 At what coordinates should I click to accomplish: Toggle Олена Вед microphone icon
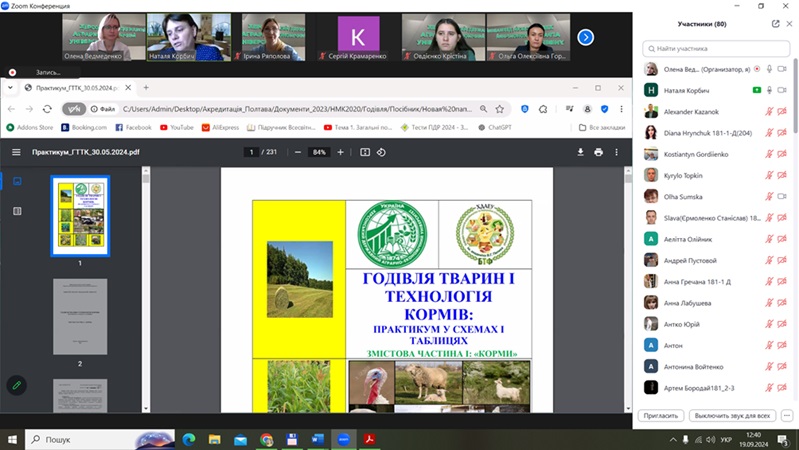[769, 69]
